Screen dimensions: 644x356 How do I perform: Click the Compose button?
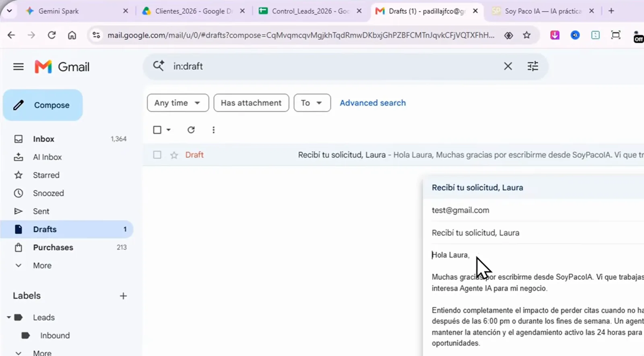(43, 105)
